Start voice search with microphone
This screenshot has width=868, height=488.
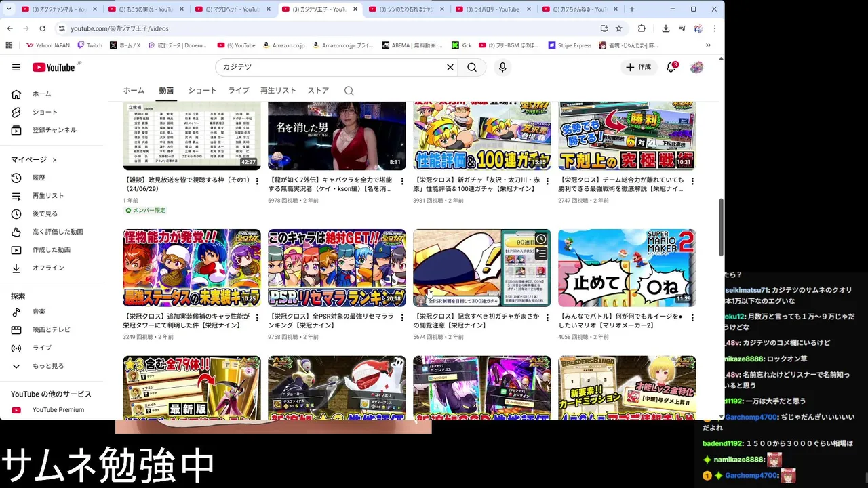pyautogui.click(x=502, y=67)
